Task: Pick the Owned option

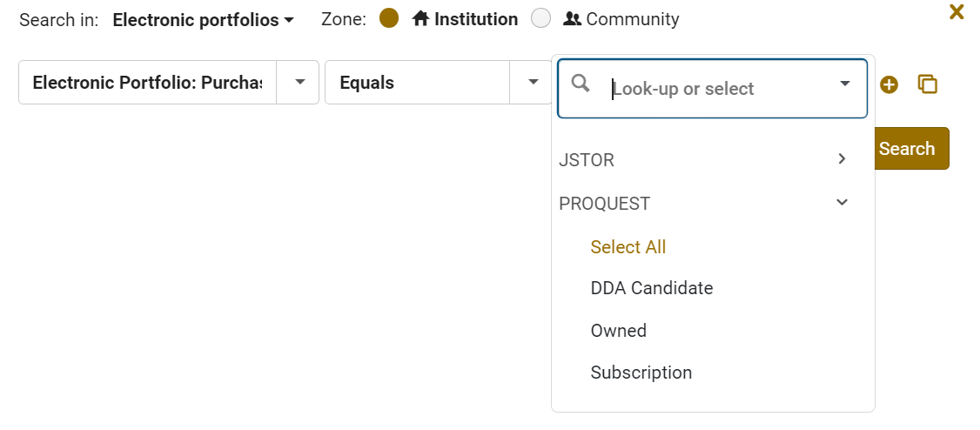Action: tap(618, 331)
